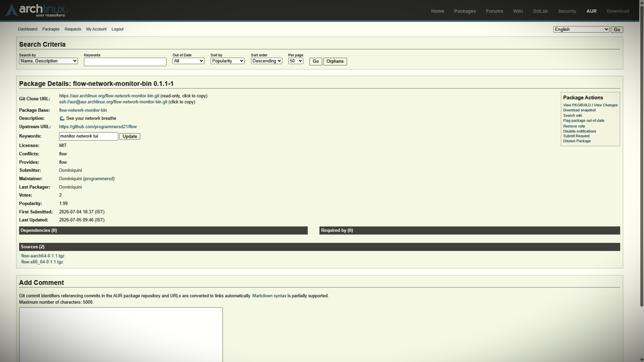This screenshot has height=362, width=644.
Task: Go to Forums in top navigation
Action: coord(494,11)
